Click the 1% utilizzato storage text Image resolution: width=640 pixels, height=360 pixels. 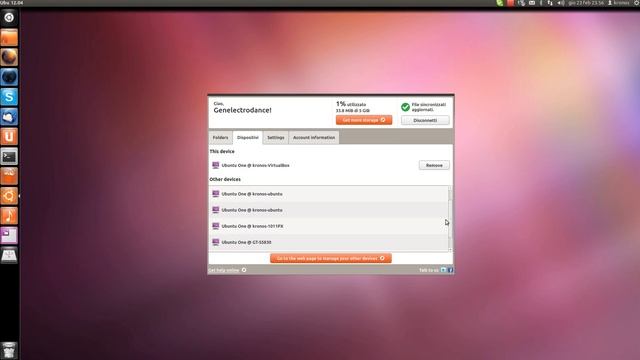[351, 104]
